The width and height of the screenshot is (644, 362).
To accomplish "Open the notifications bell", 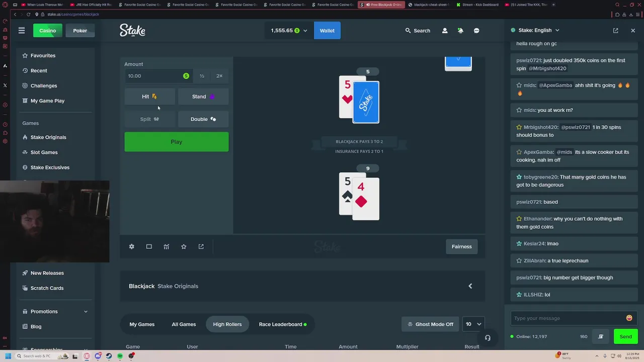I will pyautogui.click(x=460, y=31).
